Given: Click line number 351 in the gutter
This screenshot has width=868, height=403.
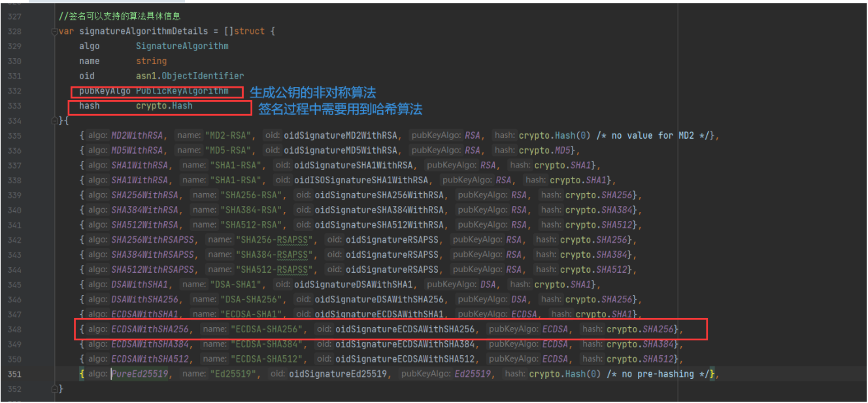Looking at the screenshot, I should point(15,374).
